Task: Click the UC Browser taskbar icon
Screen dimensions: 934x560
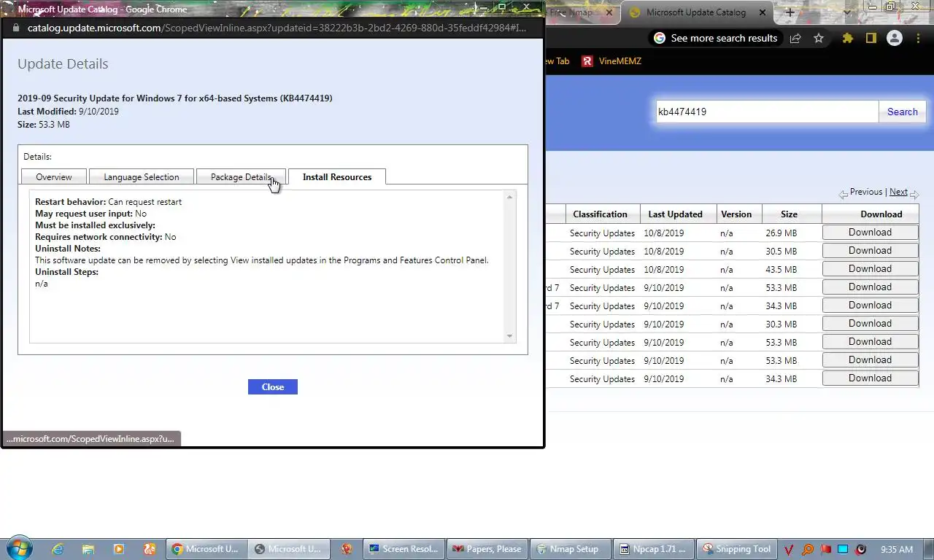Action: tap(149, 549)
